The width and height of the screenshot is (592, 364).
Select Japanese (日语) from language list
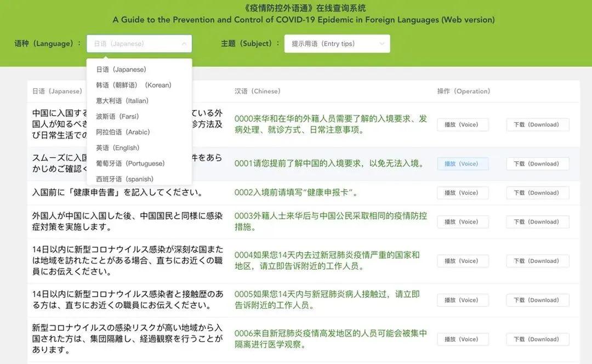click(x=121, y=70)
